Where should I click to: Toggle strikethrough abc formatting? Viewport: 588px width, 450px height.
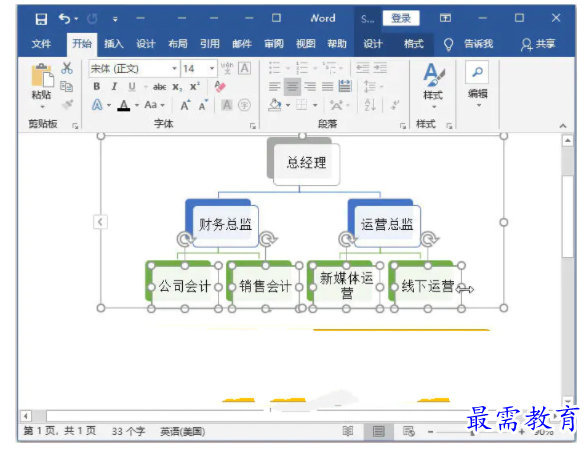159,87
